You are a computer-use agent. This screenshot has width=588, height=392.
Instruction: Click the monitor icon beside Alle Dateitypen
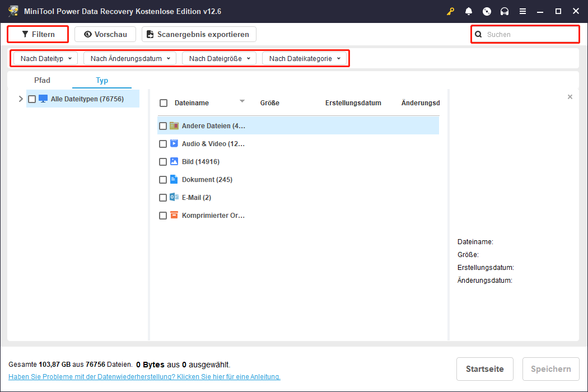click(43, 99)
